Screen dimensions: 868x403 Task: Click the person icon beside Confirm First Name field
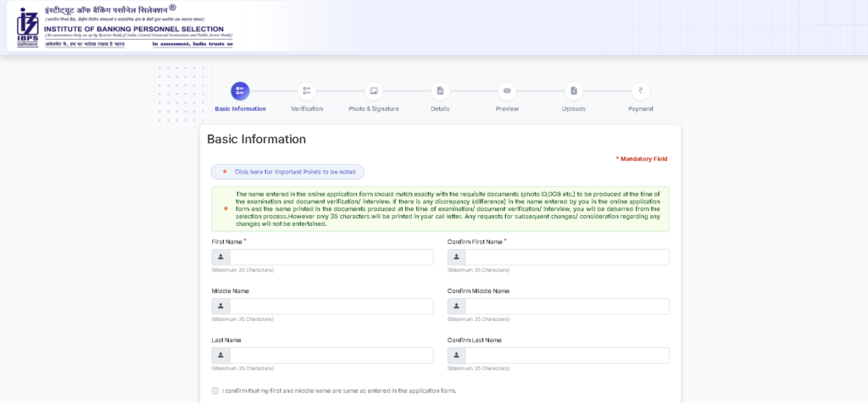(x=457, y=257)
